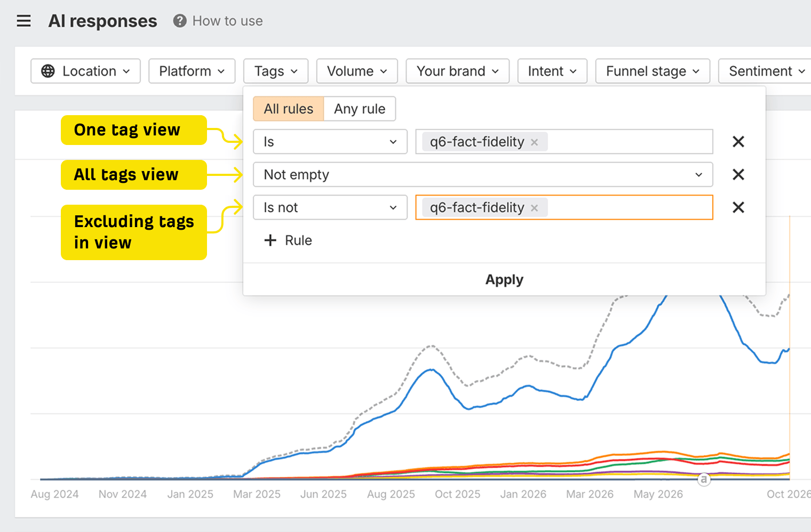Delete the Is q6-fact-fidelity rule

738,142
